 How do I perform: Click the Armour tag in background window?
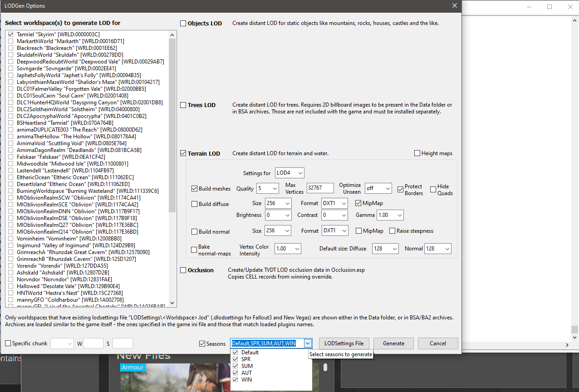[132, 367]
